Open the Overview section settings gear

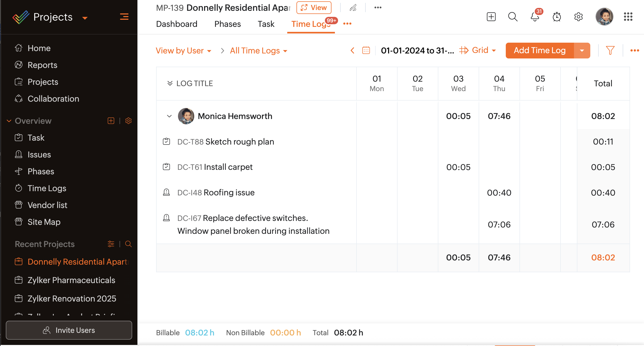pos(128,121)
